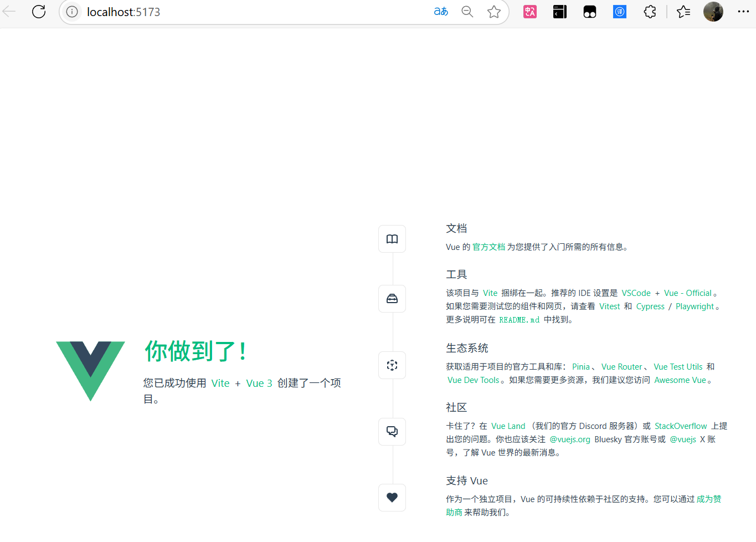Click the ecosystem icon
Viewport: 756px width, 542px height.
pyautogui.click(x=392, y=365)
